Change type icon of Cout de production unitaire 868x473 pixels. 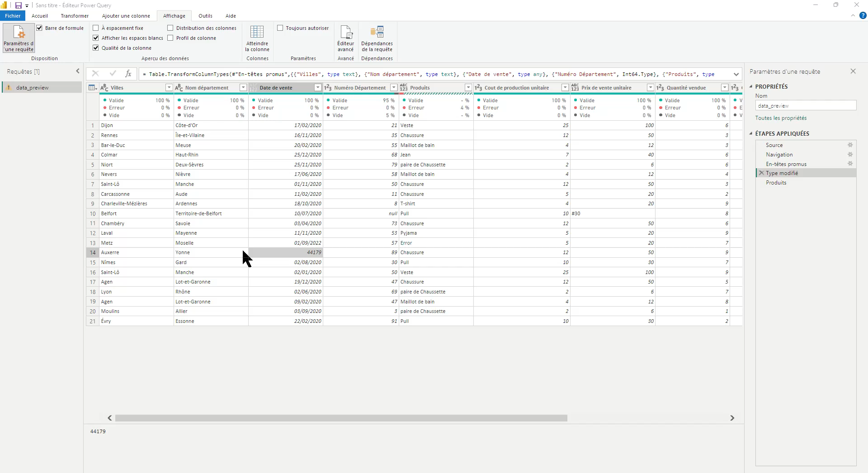pyautogui.click(x=478, y=88)
